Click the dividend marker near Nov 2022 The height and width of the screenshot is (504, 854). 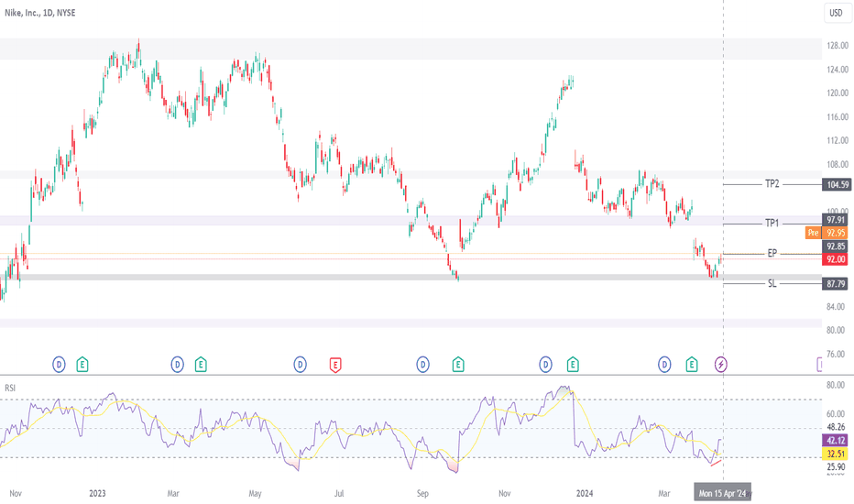[59, 364]
